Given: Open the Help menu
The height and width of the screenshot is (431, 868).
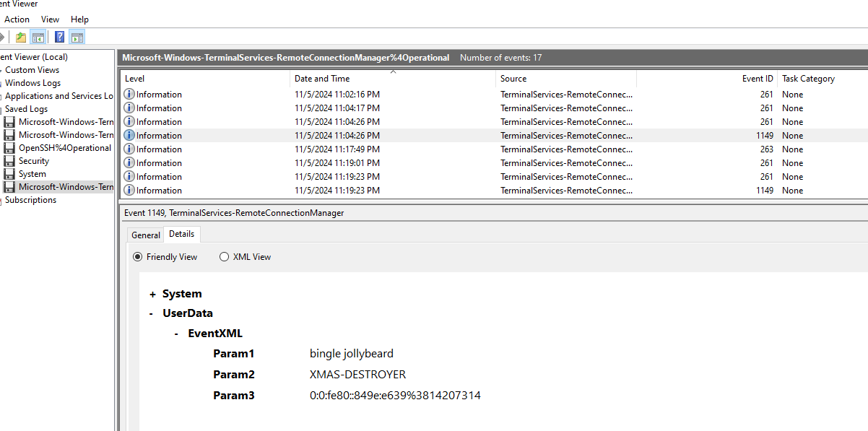Looking at the screenshot, I should click(x=80, y=19).
